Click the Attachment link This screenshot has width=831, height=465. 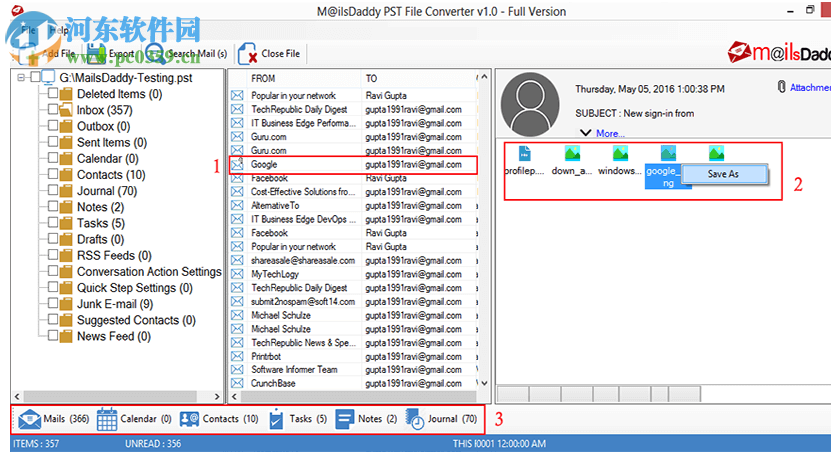[x=810, y=87]
